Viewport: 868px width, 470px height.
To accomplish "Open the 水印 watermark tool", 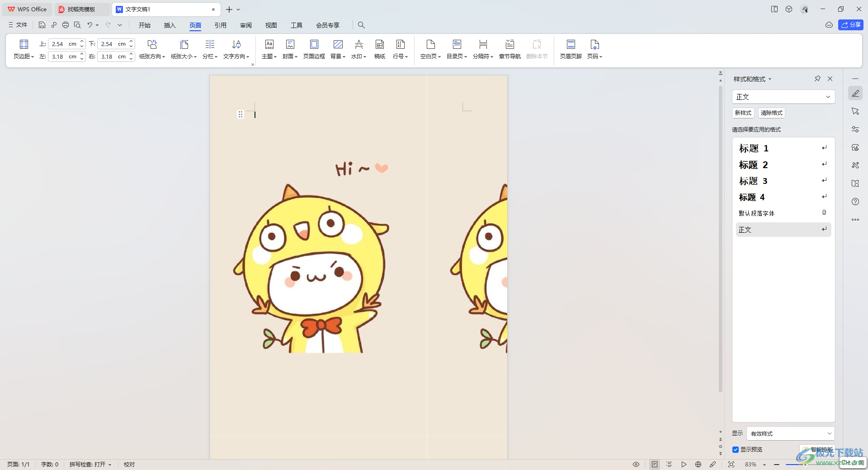I will (x=359, y=49).
